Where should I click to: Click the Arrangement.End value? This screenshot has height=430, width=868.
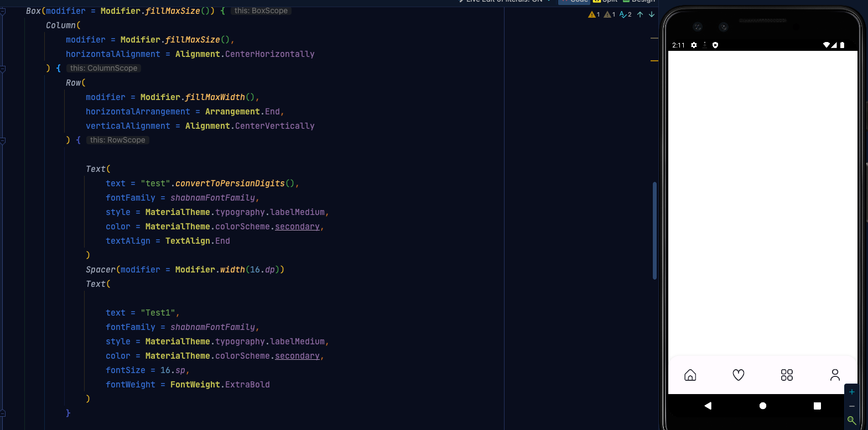(242, 112)
